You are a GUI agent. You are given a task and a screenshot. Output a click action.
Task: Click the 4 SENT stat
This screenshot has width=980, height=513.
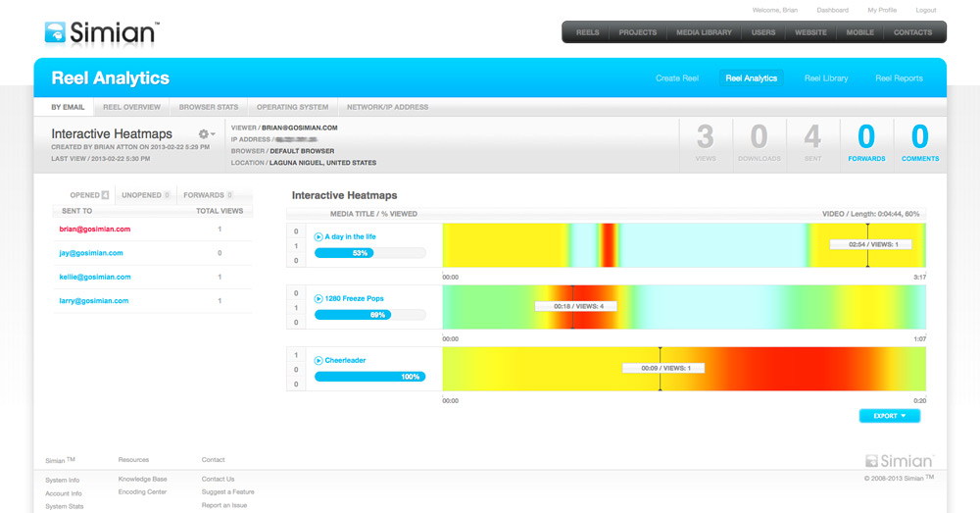coord(812,143)
